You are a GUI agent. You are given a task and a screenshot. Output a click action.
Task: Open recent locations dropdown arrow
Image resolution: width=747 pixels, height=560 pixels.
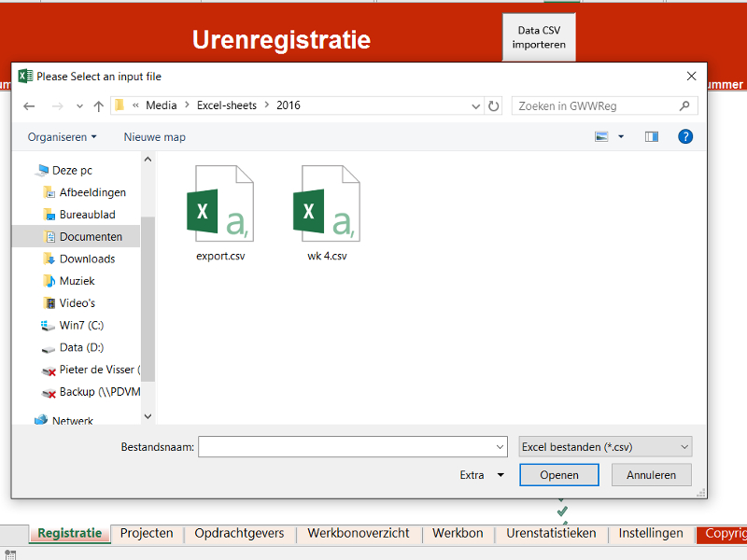click(79, 106)
